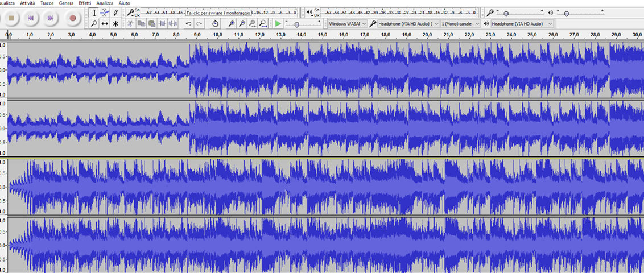Viewport: 644px width, 273px height.
Task: Open the playback device Headphone dropdown
Action: coord(522,24)
